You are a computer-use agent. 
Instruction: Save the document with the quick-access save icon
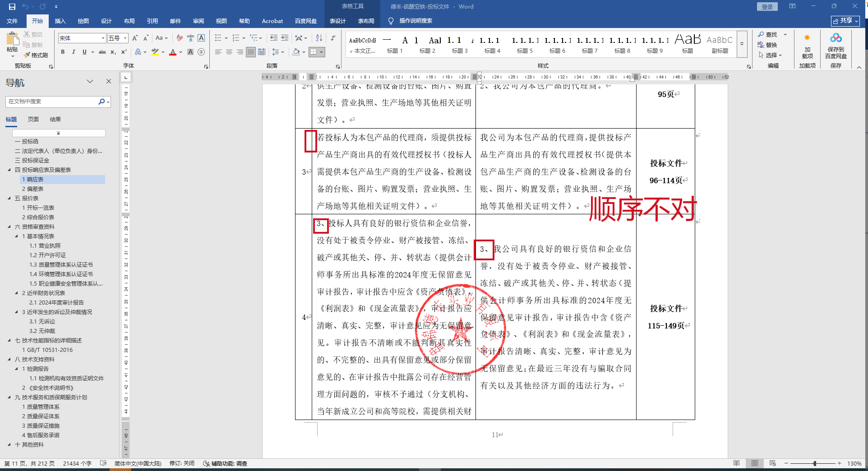coord(12,7)
